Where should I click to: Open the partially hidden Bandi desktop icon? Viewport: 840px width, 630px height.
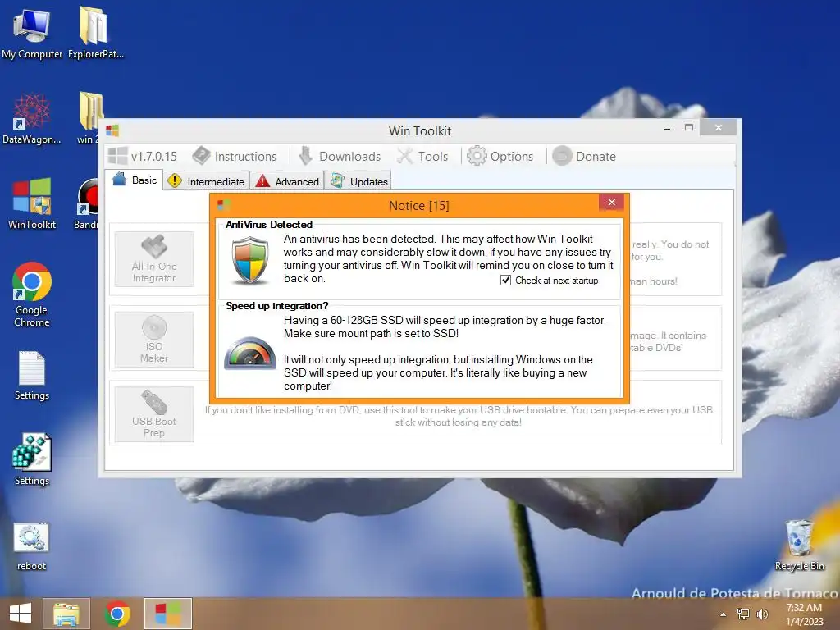click(x=87, y=203)
